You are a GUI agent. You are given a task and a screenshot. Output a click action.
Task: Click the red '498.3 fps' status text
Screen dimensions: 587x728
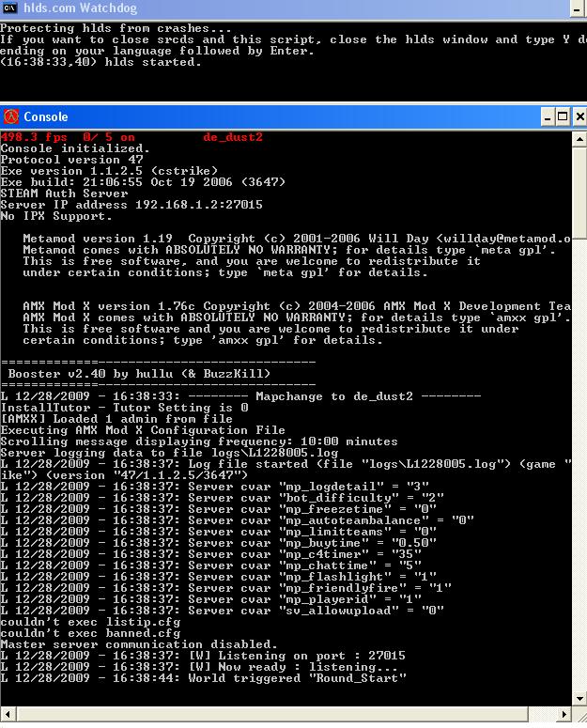(34, 137)
